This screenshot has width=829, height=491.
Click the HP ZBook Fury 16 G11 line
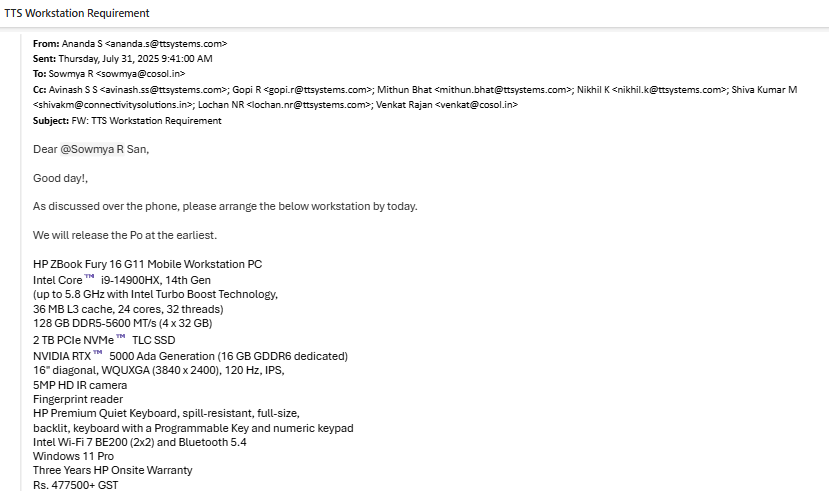click(x=147, y=264)
